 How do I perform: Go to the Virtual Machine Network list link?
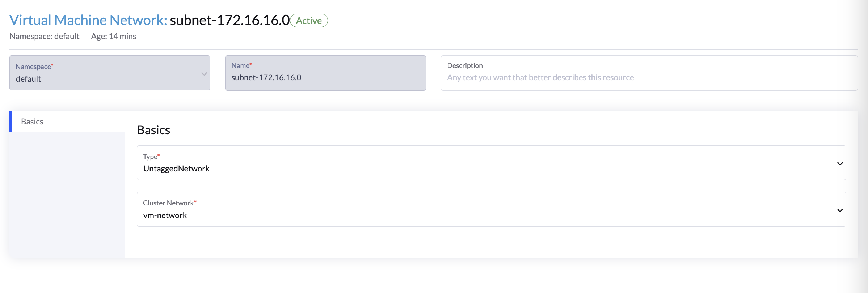coord(88,20)
